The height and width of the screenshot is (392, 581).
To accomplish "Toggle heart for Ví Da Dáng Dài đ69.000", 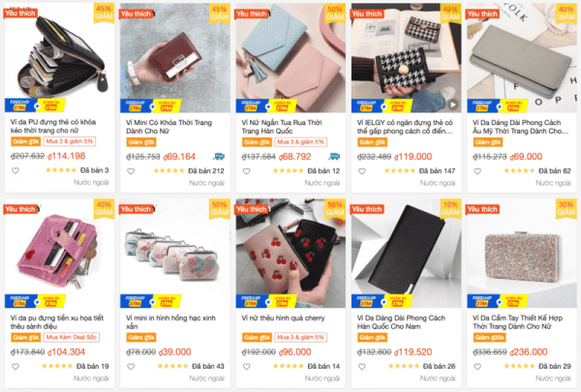I will pyautogui.click(x=477, y=171).
